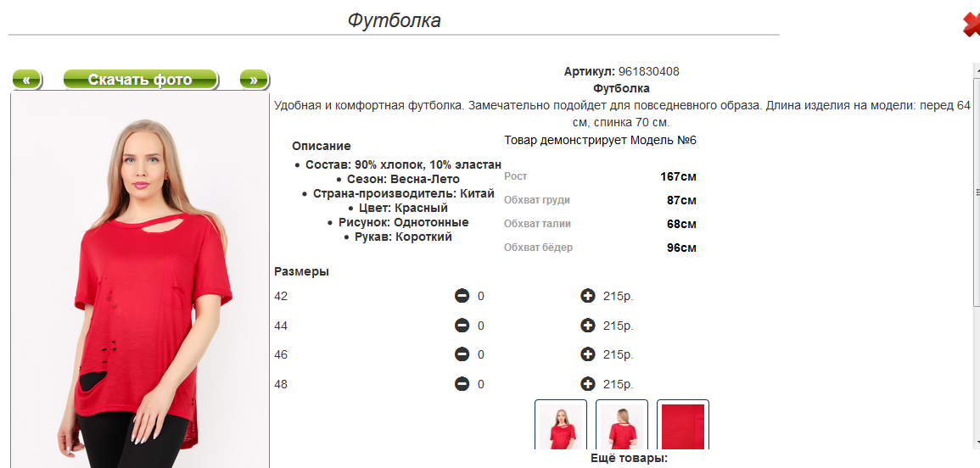Click minus icon for size 44
This screenshot has height=468, width=980.
(462, 326)
